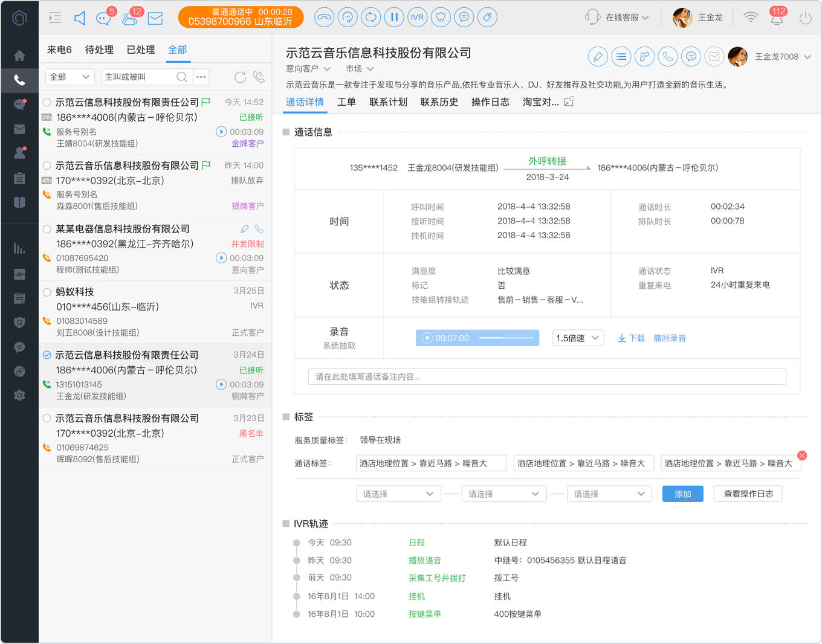The image size is (822, 644).
Task: Open the home icon in sidebar
Action: point(19,56)
